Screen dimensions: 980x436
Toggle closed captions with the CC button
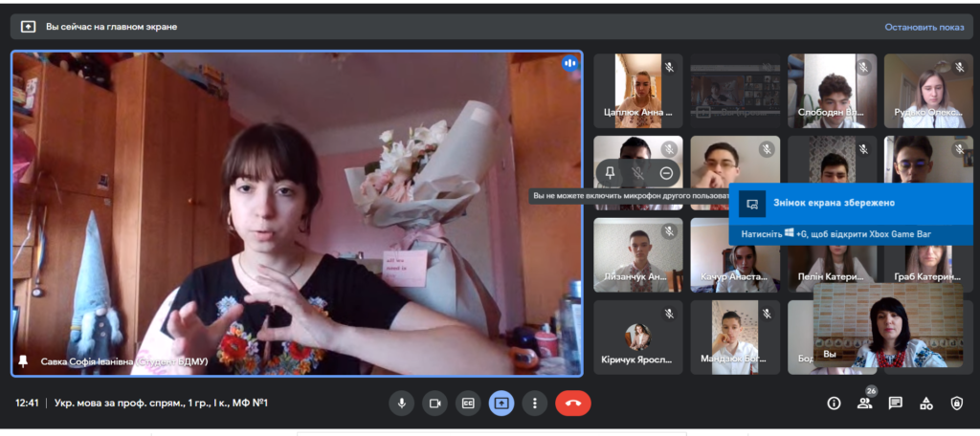tap(468, 403)
